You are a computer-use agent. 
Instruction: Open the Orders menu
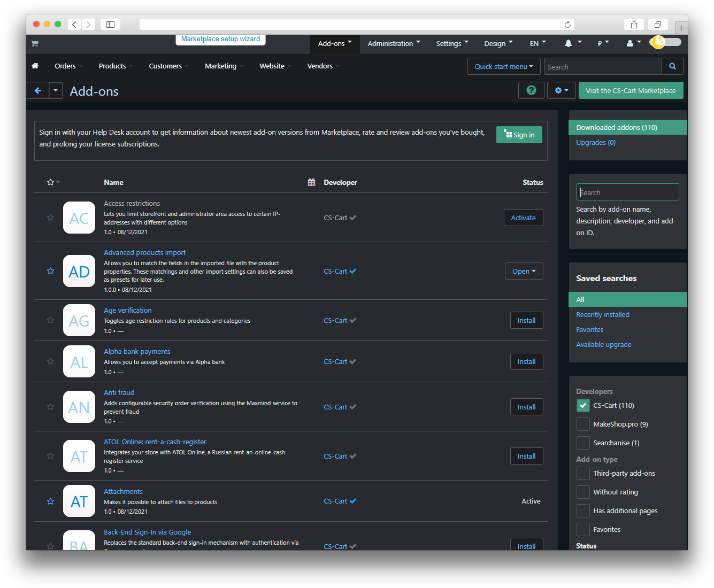pyautogui.click(x=68, y=66)
